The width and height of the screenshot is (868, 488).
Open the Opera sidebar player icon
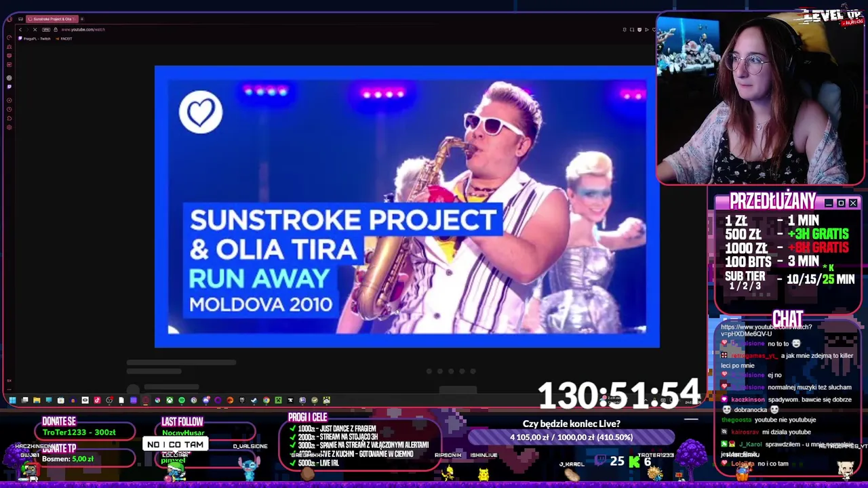tap(9, 100)
